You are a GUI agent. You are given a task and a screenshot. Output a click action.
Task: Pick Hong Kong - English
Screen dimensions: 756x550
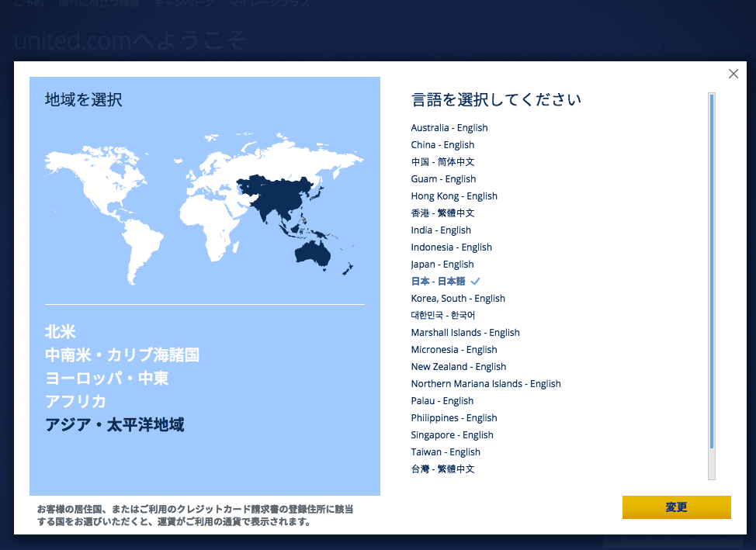point(454,196)
